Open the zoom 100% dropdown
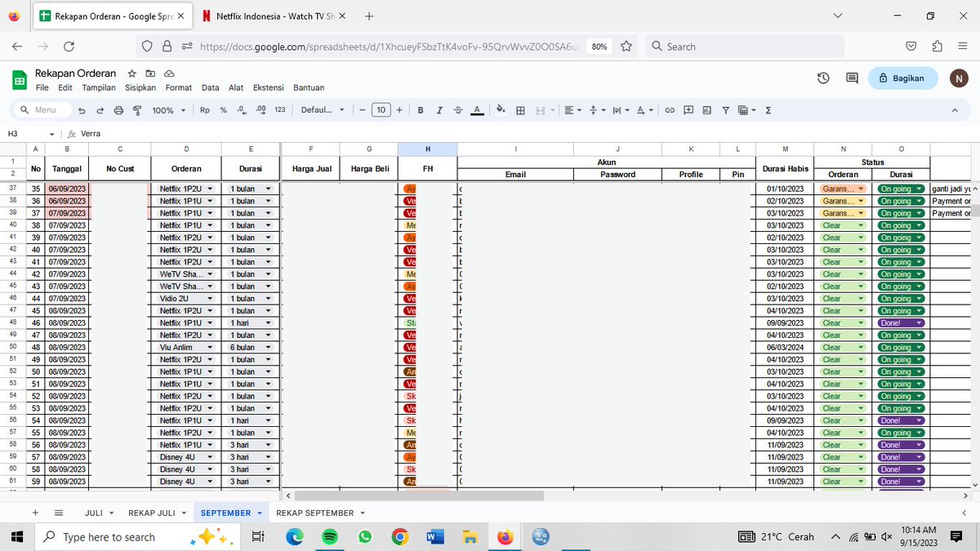980x551 pixels. coord(169,110)
